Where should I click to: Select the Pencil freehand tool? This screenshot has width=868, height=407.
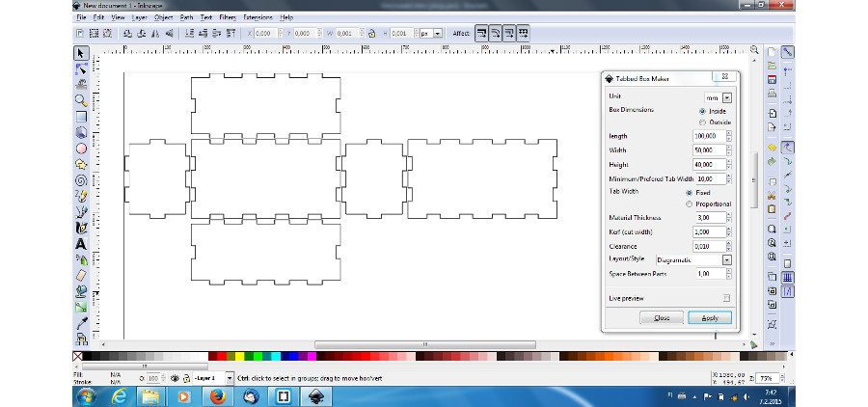(81, 196)
